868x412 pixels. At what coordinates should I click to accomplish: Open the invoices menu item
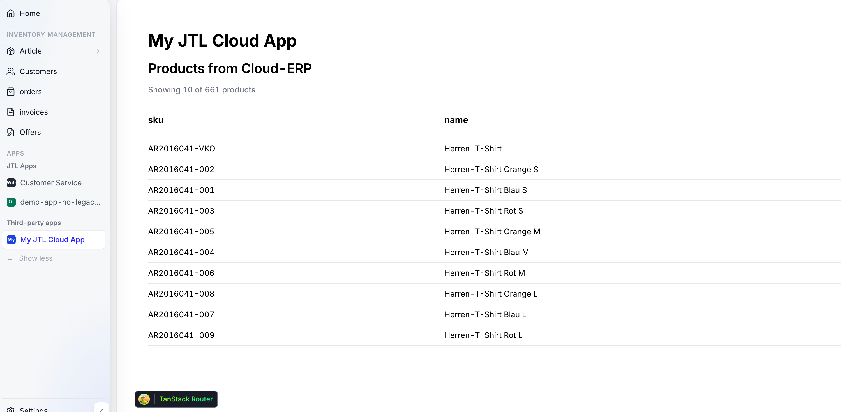coord(54,112)
